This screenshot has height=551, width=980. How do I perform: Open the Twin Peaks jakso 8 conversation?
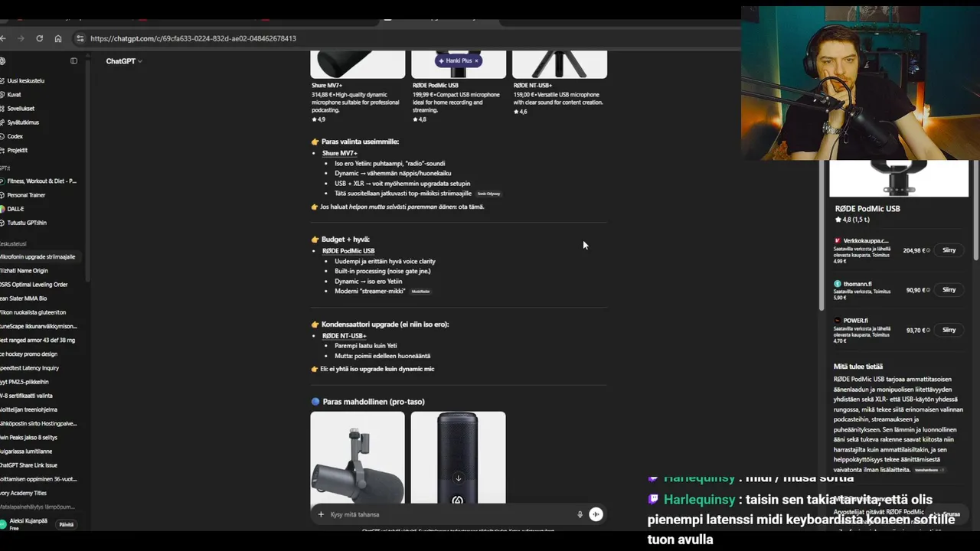(28, 438)
